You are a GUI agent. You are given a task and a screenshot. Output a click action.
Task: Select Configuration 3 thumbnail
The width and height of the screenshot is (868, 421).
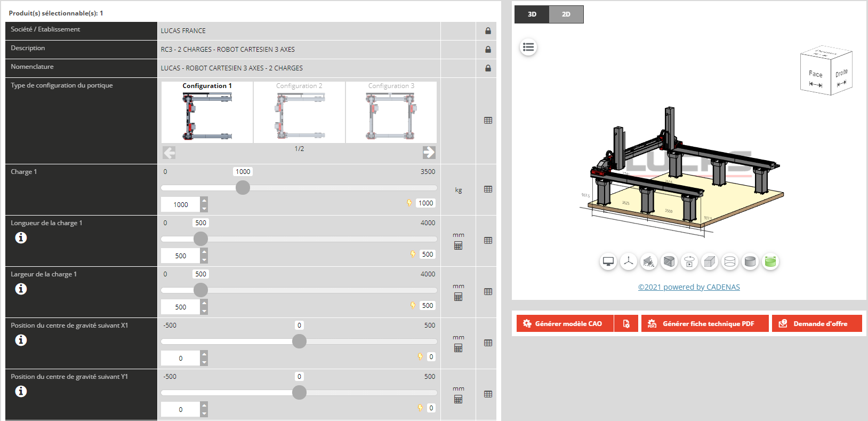pos(391,112)
